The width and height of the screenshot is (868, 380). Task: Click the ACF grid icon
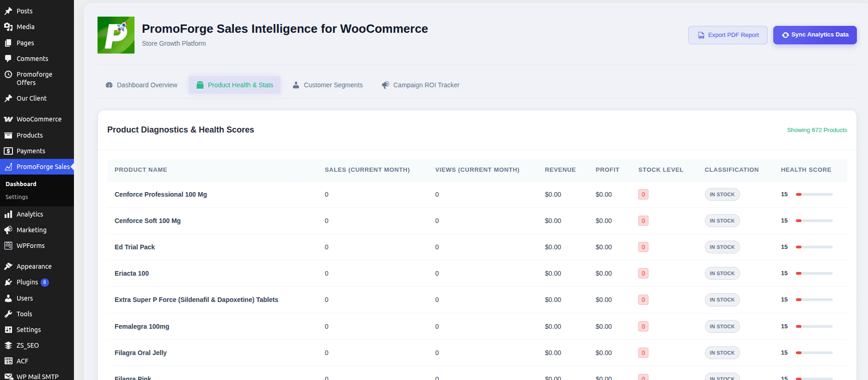[8, 361]
